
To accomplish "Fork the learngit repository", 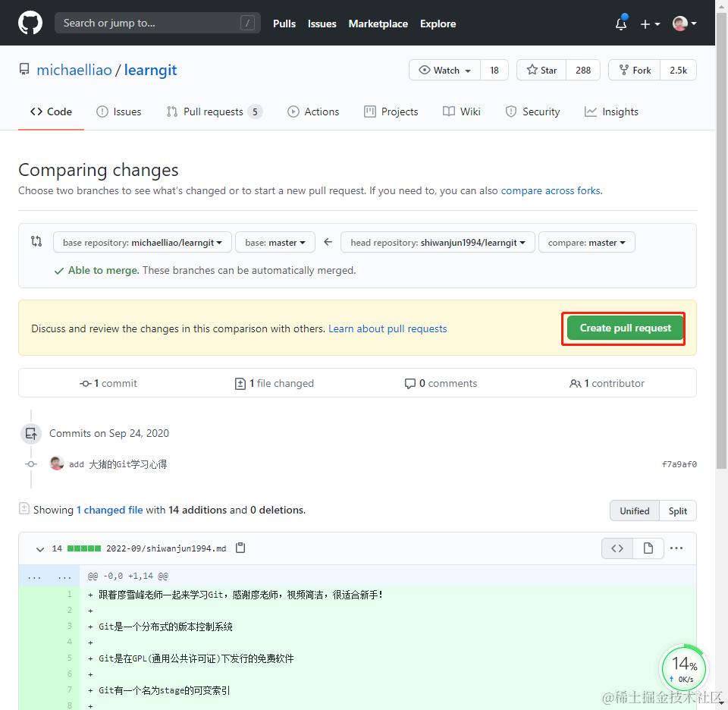I will (635, 70).
